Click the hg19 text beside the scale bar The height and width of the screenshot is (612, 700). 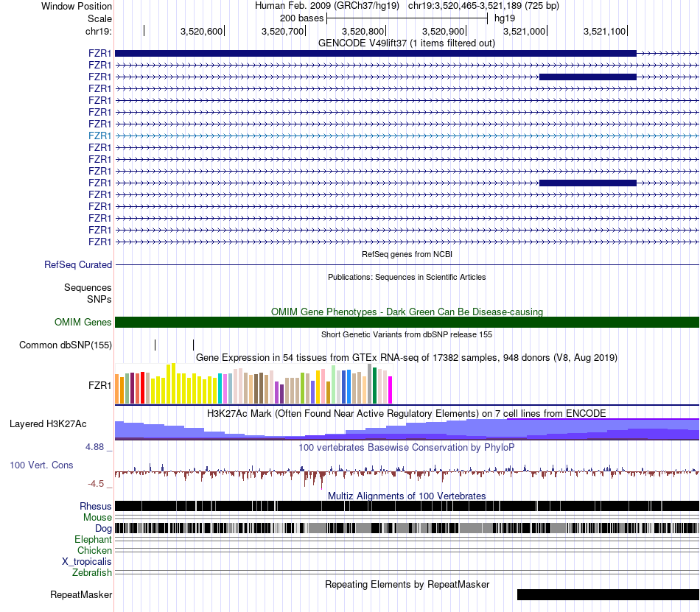pos(505,18)
